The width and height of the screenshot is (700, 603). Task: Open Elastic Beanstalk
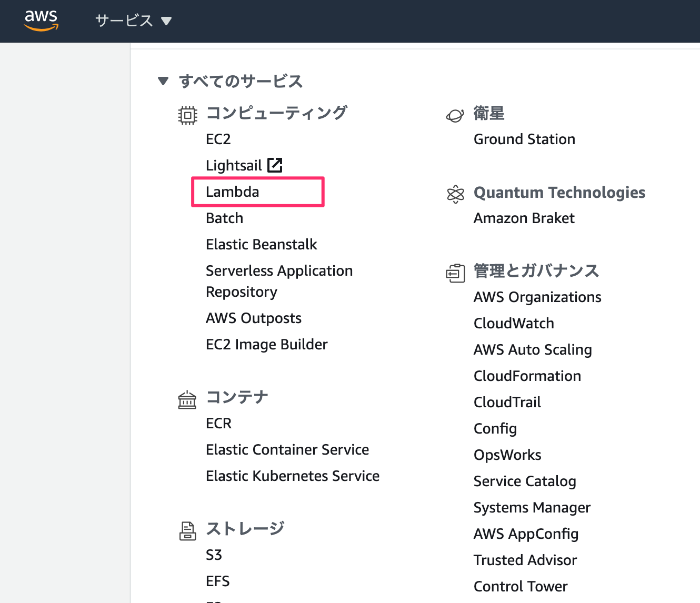tap(262, 245)
